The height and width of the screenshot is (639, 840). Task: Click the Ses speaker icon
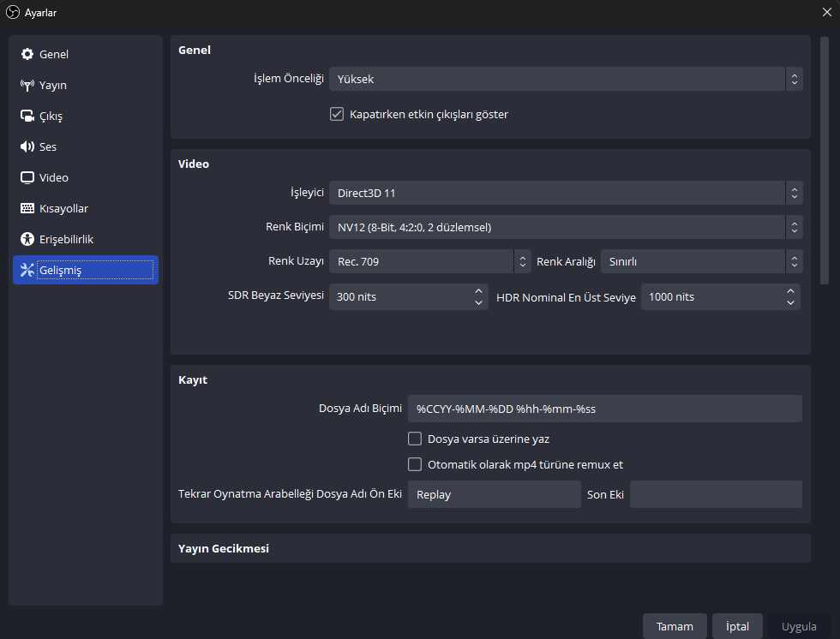point(27,146)
